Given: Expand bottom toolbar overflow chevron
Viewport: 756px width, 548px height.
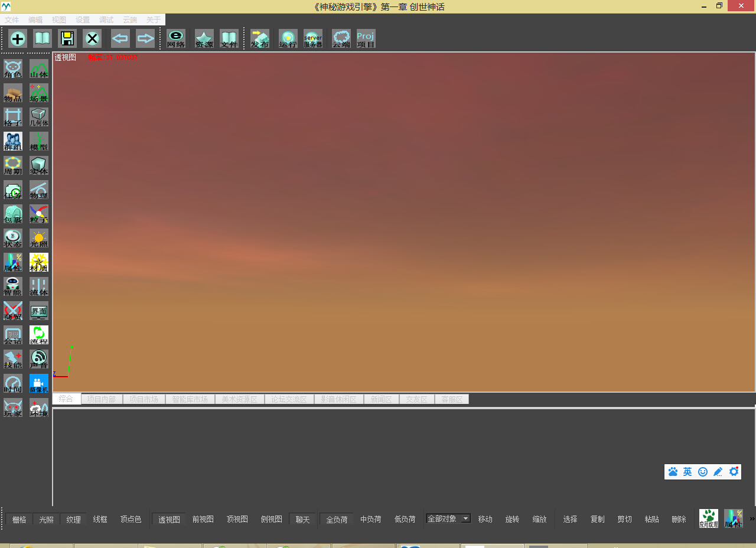Looking at the screenshot, I should pos(752,519).
